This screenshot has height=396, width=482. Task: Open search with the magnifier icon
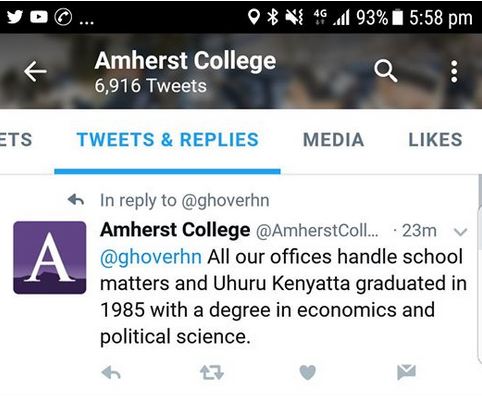pos(386,71)
